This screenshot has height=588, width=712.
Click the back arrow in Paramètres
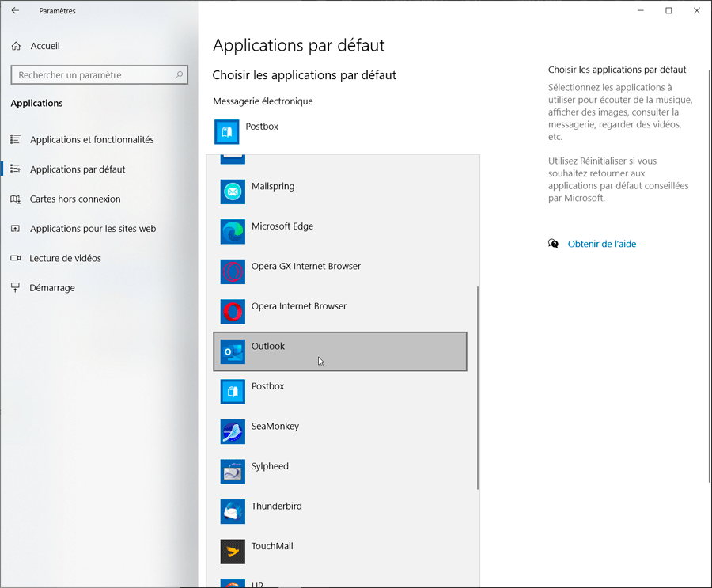click(x=16, y=10)
